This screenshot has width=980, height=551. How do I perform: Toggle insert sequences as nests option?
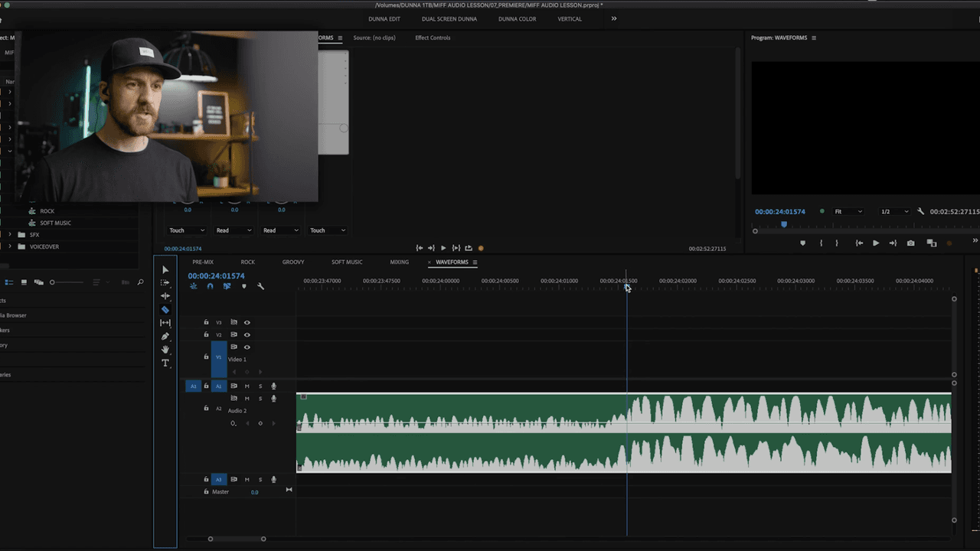pyautogui.click(x=193, y=286)
